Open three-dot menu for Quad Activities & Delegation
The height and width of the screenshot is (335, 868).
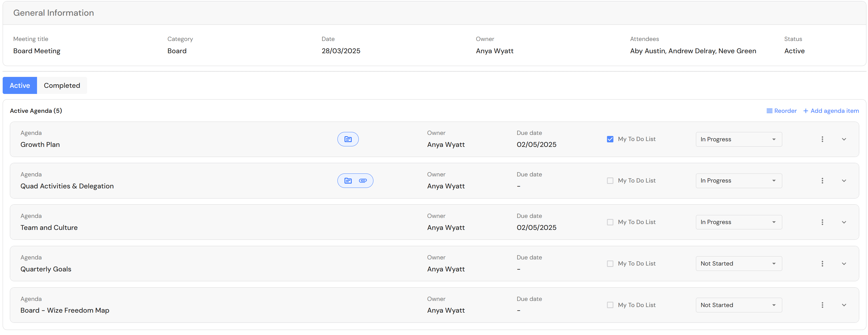822,181
